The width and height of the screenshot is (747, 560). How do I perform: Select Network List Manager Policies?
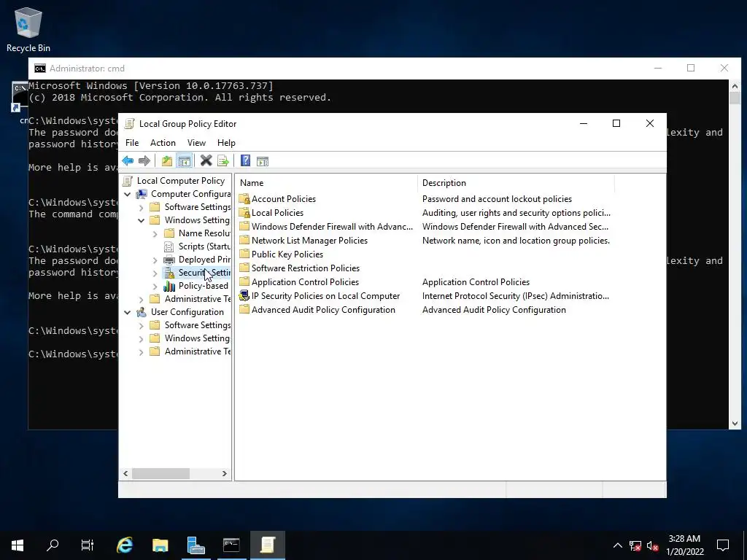click(x=309, y=241)
